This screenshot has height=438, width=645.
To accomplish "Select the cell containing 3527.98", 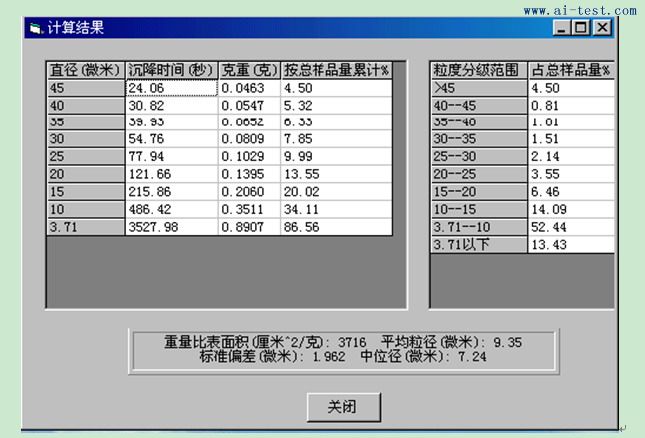I will tap(171, 227).
